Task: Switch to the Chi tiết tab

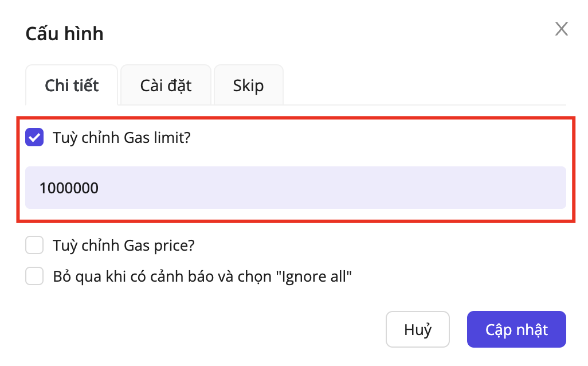Action: coord(72,85)
